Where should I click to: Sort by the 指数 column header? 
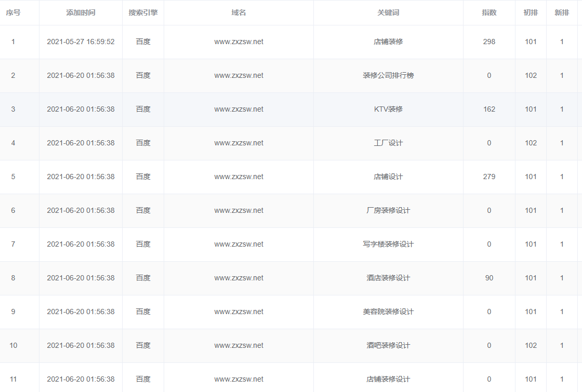pos(489,12)
